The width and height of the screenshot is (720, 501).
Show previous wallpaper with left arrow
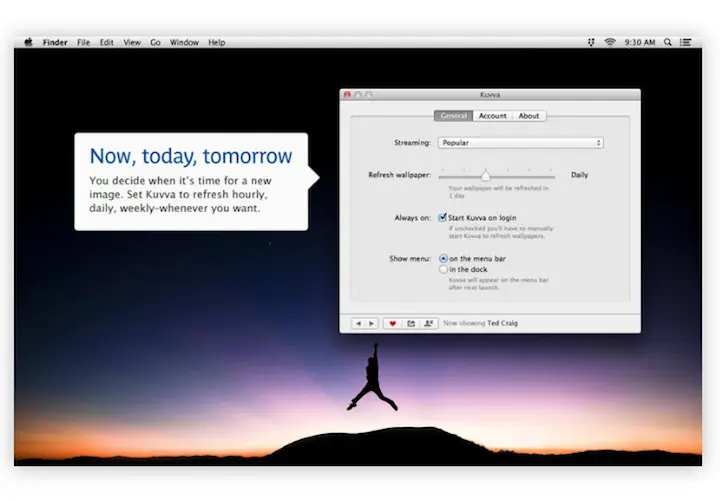[x=359, y=323]
